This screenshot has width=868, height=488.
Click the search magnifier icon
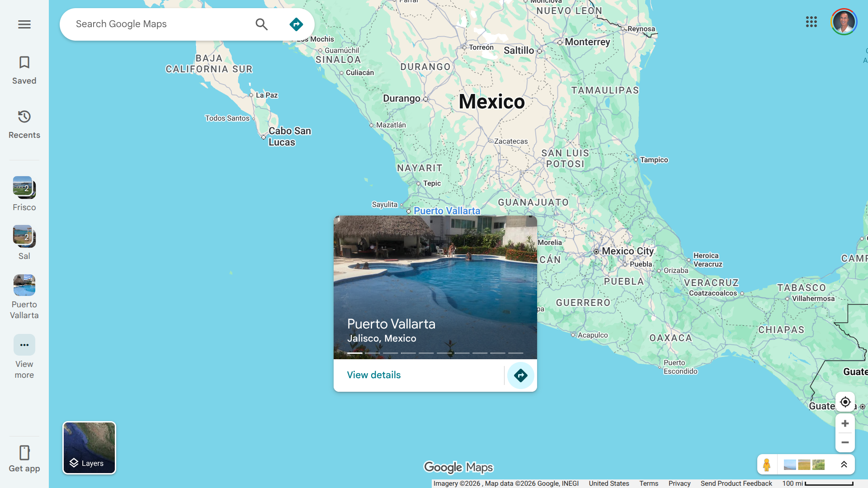click(261, 24)
